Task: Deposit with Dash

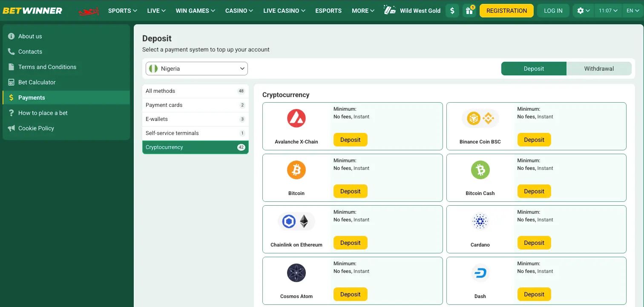Action: click(534, 294)
